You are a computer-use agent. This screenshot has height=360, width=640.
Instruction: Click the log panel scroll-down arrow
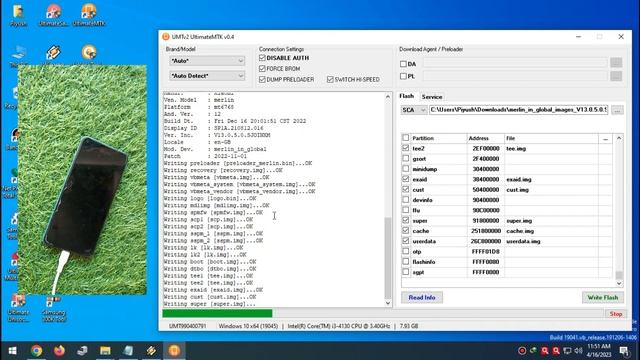pos(388,303)
